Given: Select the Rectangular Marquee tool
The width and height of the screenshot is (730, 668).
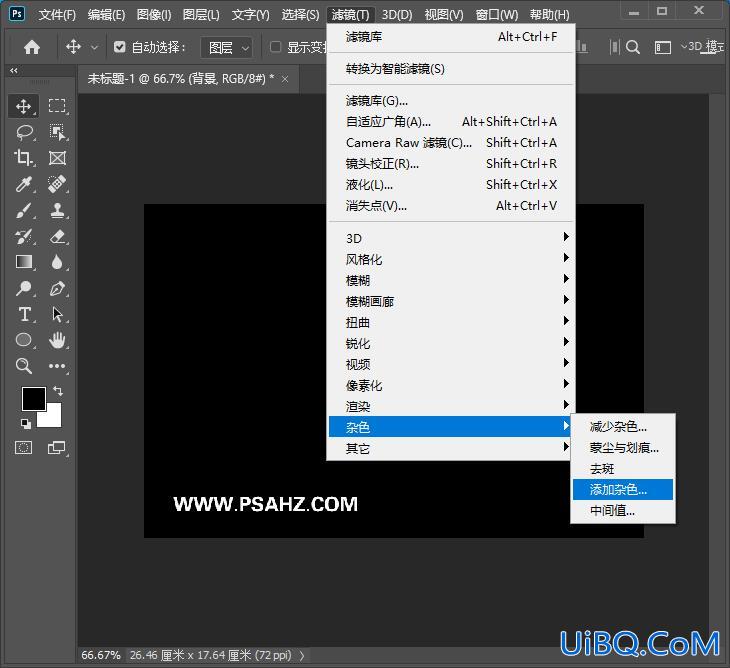Looking at the screenshot, I should click(57, 106).
